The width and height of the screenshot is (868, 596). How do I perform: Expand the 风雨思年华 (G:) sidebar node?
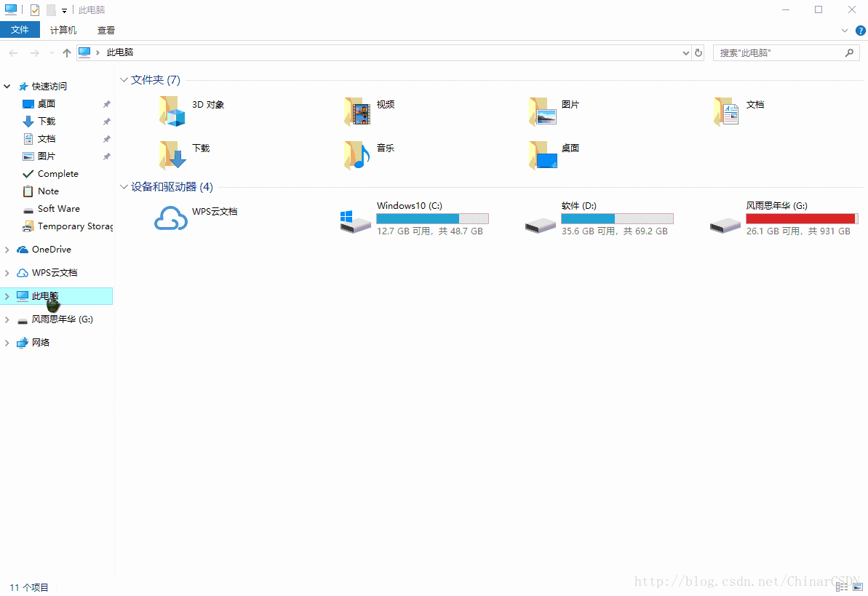[7, 319]
